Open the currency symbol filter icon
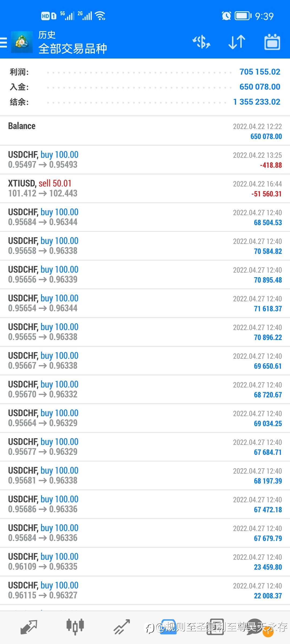The image size is (290, 644). (201, 42)
